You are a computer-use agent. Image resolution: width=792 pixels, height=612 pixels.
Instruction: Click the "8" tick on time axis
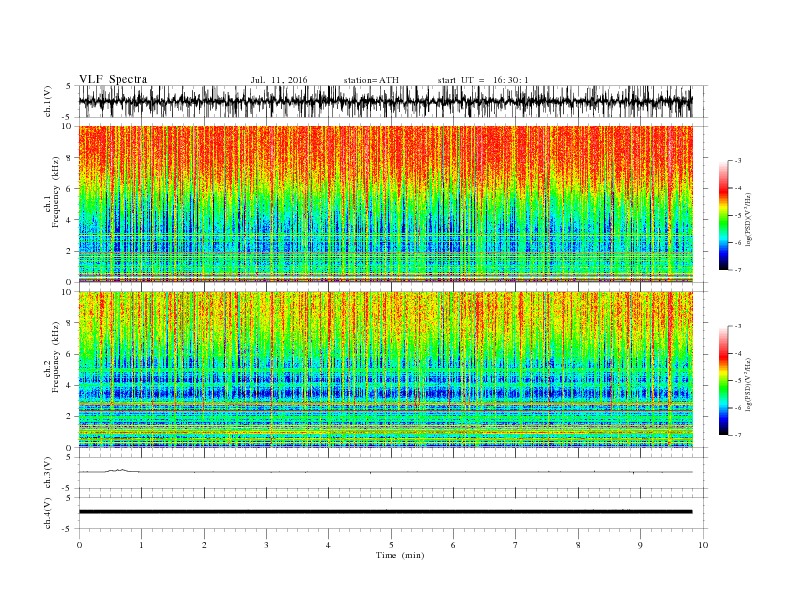[x=578, y=545]
